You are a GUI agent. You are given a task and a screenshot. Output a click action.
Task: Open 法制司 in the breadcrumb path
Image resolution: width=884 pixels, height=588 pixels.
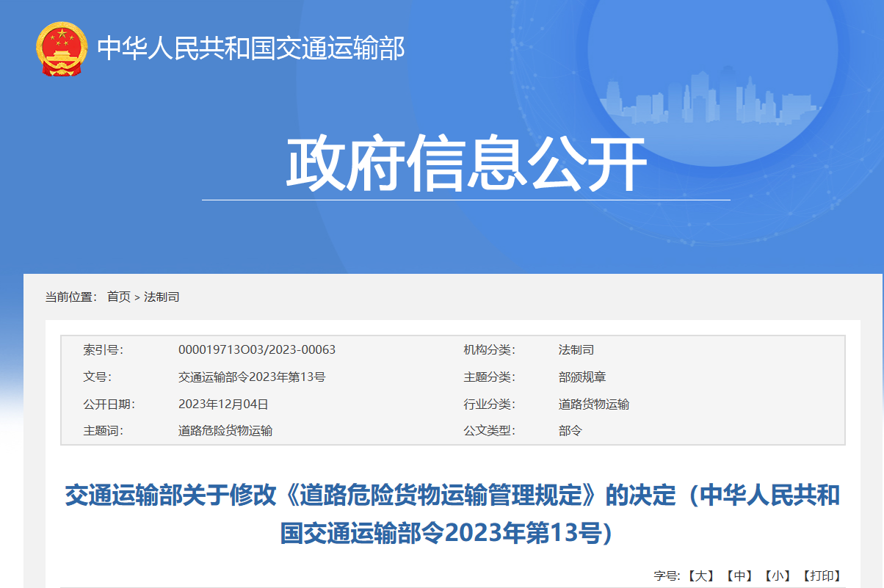(162, 297)
